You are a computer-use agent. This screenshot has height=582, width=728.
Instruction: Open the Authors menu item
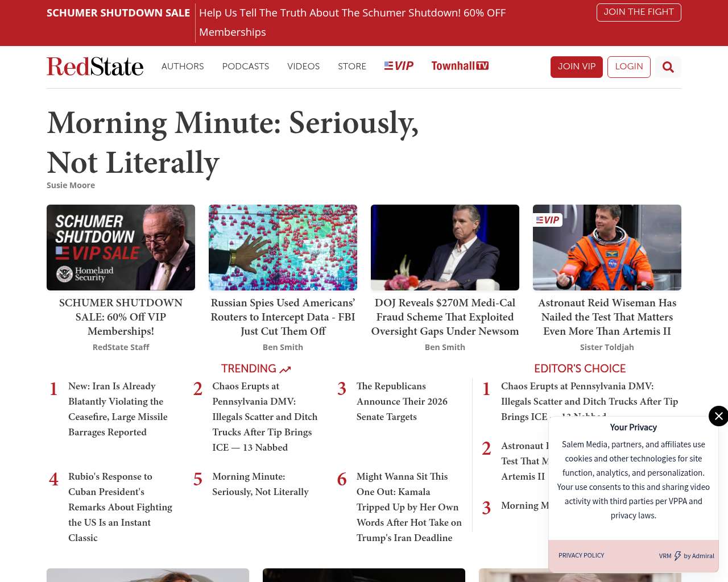coord(183,66)
